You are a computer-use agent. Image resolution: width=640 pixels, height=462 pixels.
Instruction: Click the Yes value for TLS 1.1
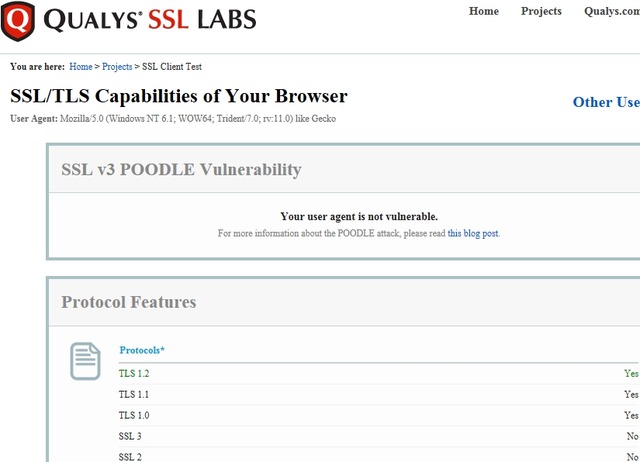pos(631,394)
